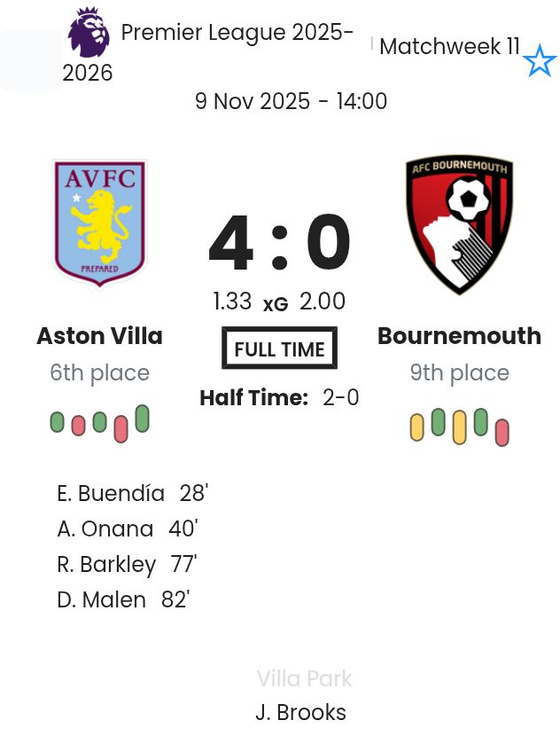Click Bournemouth's middle yellow form bar

click(459, 427)
